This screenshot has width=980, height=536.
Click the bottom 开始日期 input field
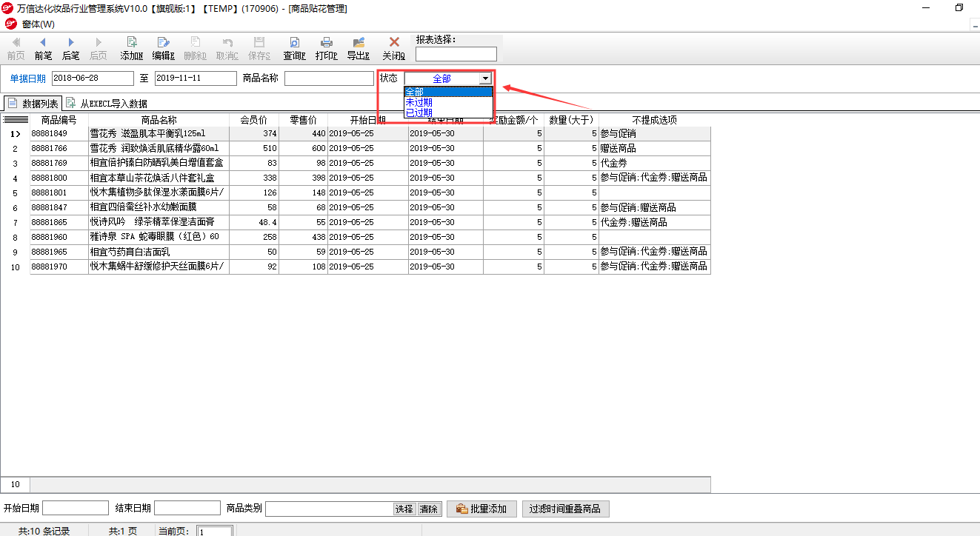click(x=76, y=509)
